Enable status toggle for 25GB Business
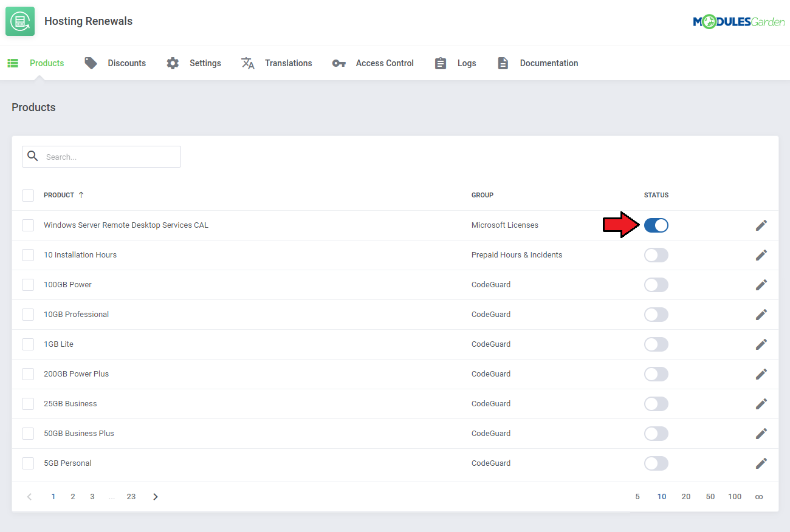The height and width of the screenshot is (532, 790). point(656,404)
